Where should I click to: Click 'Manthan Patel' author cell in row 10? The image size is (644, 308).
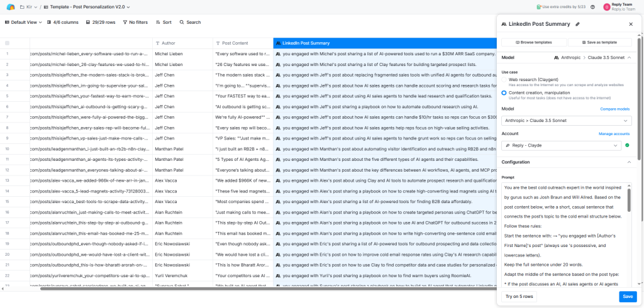[183, 149]
